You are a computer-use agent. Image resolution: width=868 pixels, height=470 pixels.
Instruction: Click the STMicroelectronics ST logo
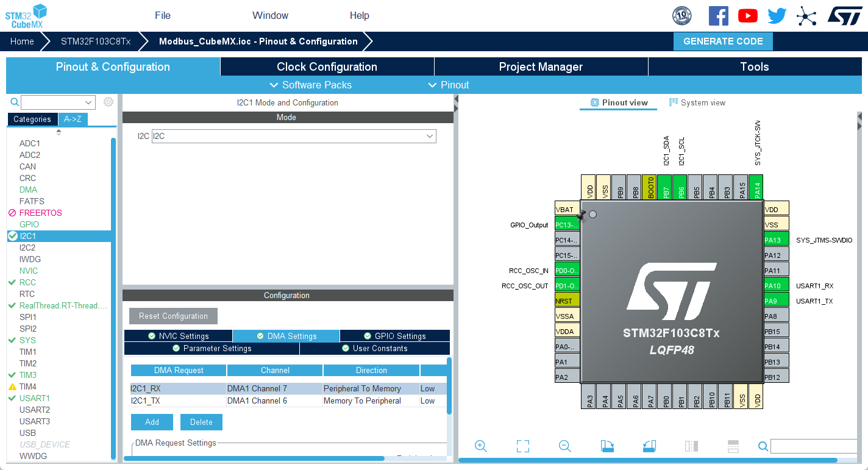coord(845,15)
